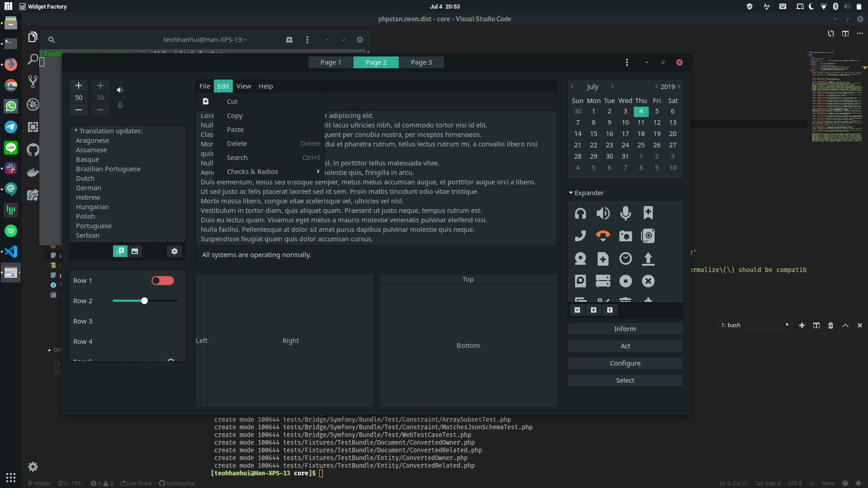Click the bookmark-add icon in the icon grid

[648, 213]
